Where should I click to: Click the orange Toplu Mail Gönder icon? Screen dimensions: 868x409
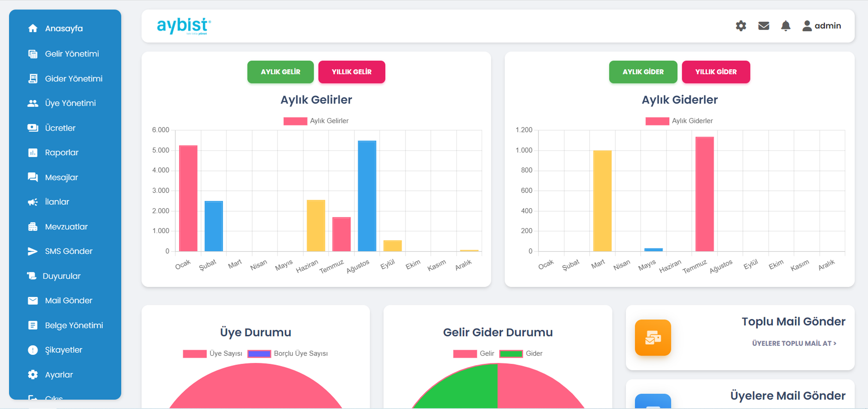[653, 338]
